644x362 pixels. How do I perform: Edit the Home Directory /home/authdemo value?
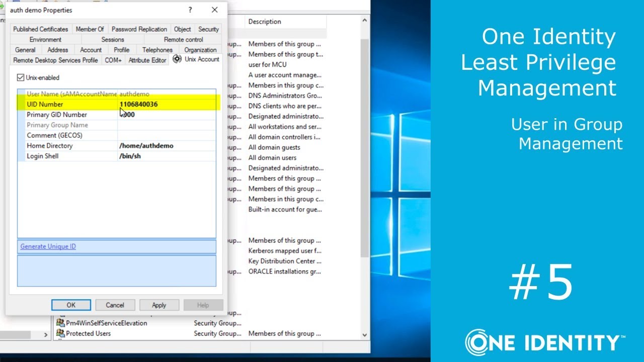point(167,146)
